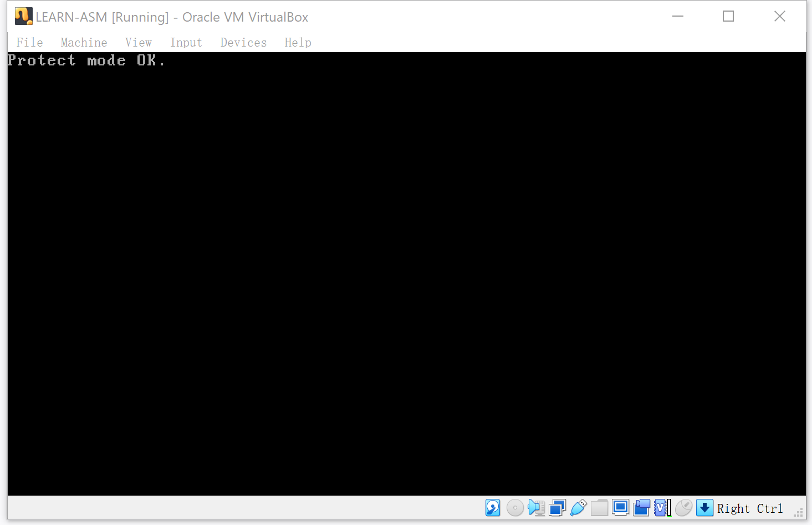Click the window resize grip at corner
The height and width of the screenshot is (525, 812).
click(799, 513)
